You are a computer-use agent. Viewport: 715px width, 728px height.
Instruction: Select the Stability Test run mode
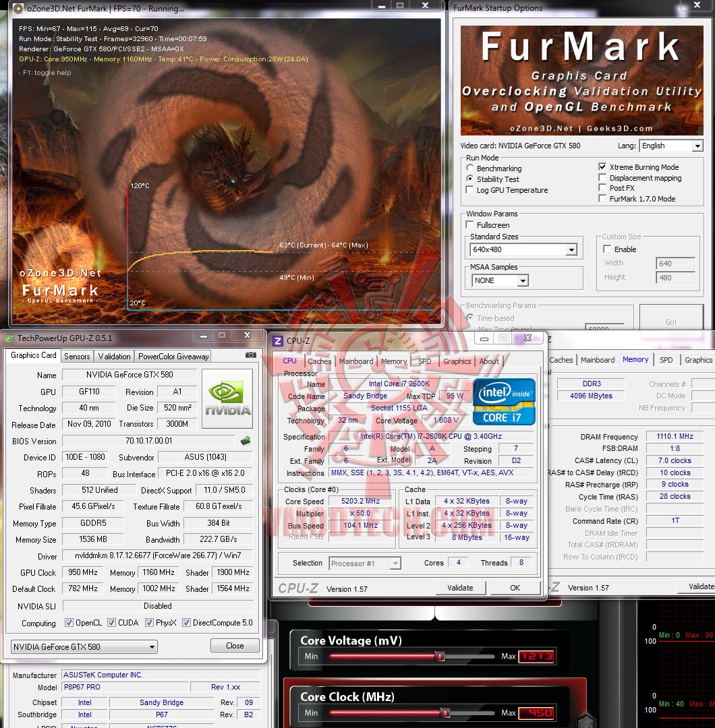click(x=469, y=179)
